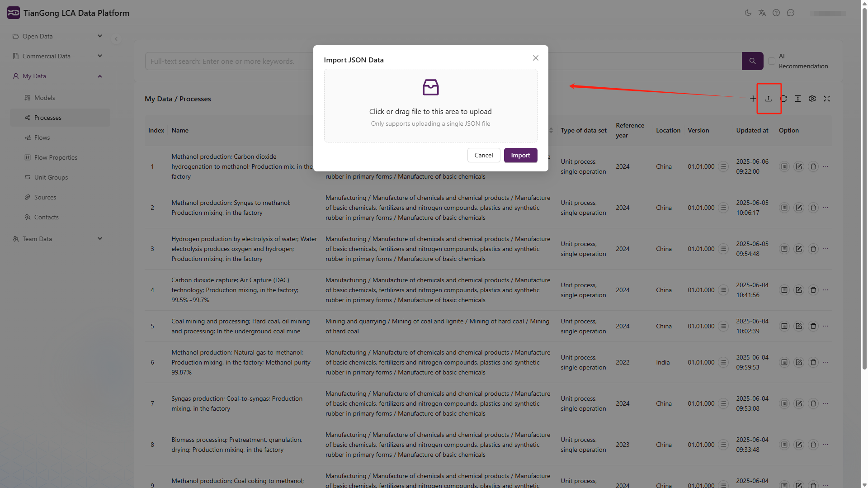Select Unit Groups in sidebar
868x488 pixels.
tap(51, 177)
